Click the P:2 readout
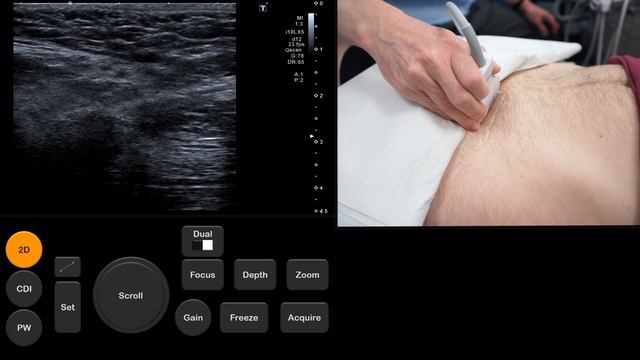 pos(299,80)
